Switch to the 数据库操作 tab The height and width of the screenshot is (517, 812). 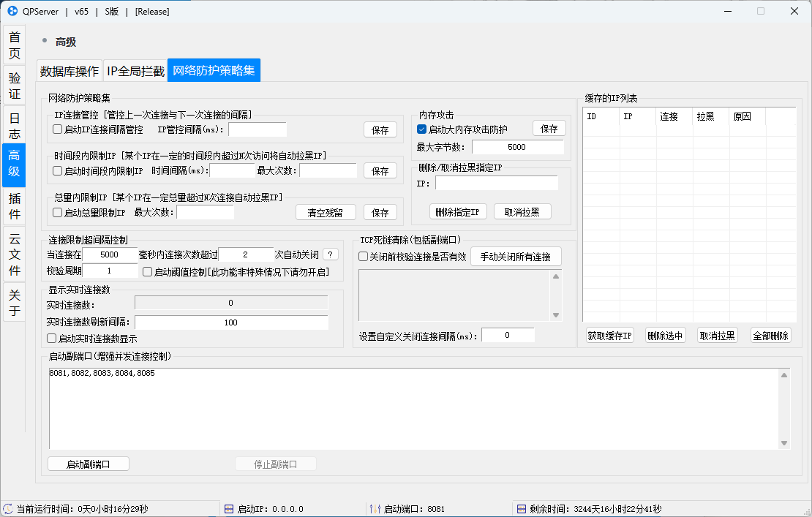[x=69, y=70]
